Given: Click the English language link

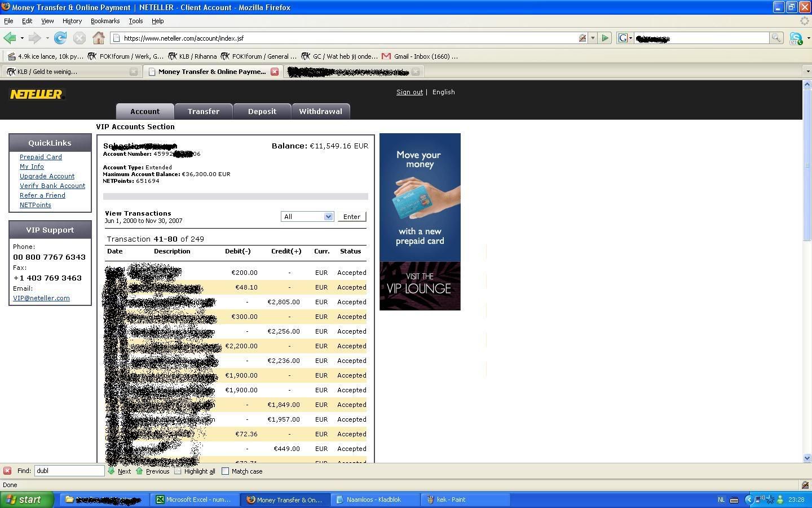Looking at the screenshot, I should pyautogui.click(x=443, y=92).
